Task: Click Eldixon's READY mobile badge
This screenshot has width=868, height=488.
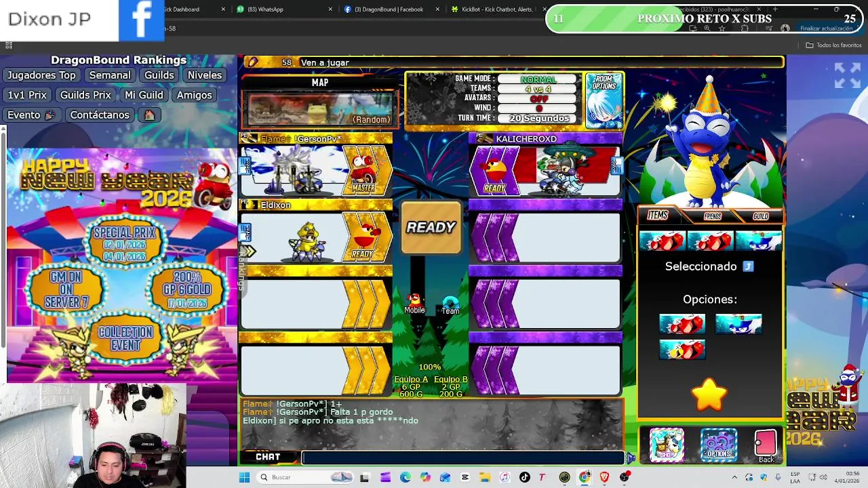Action: tap(363, 239)
